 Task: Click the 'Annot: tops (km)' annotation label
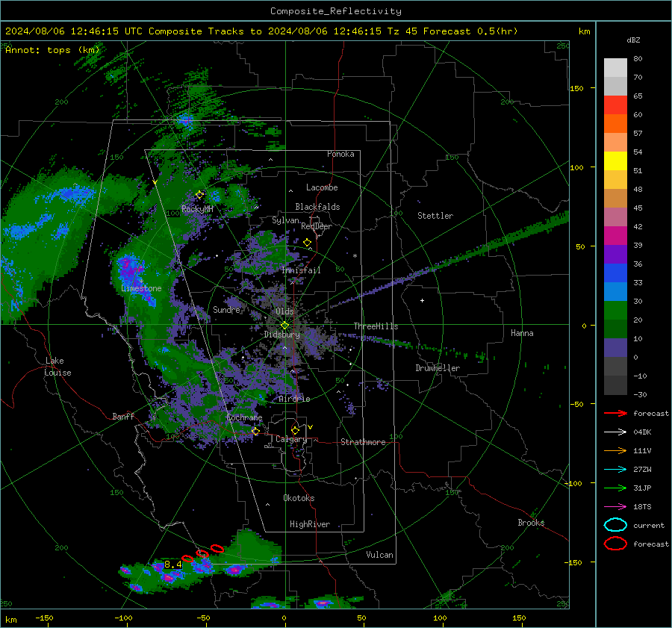pyautogui.click(x=52, y=50)
